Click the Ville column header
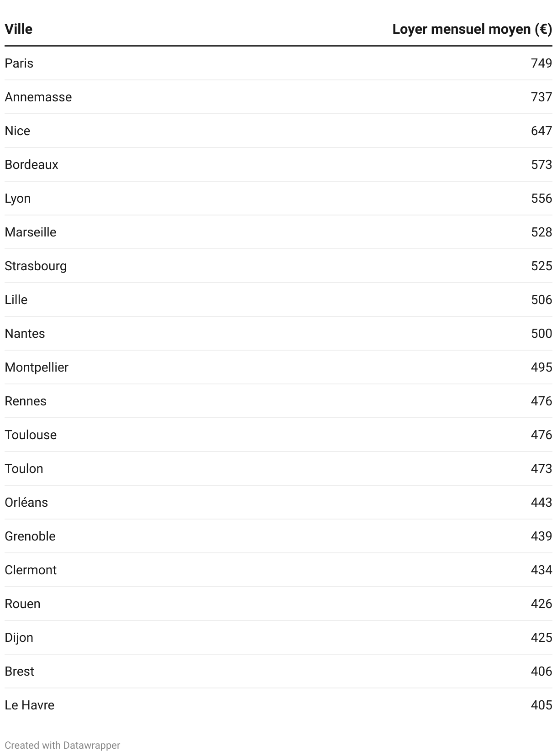Screen dimensions: 557x756 pos(18,29)
